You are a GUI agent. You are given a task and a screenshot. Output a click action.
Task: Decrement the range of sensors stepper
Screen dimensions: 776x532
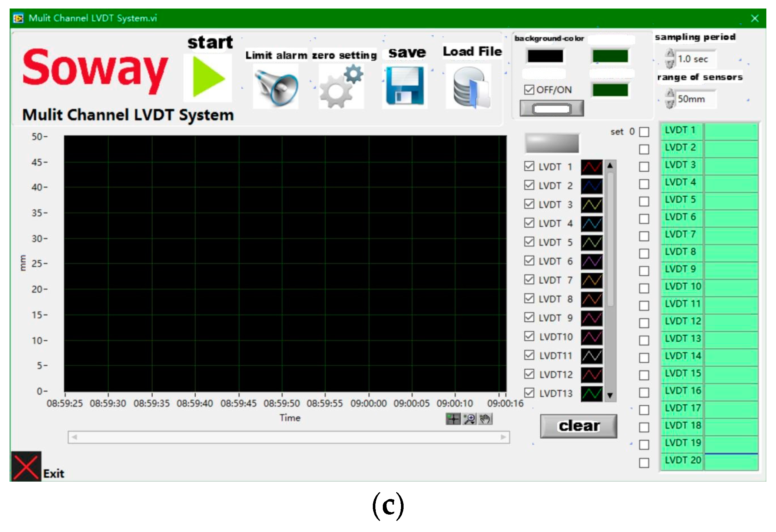[670, 104]
